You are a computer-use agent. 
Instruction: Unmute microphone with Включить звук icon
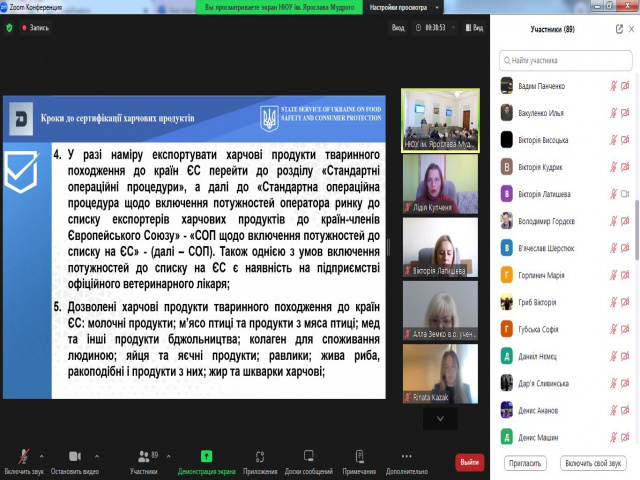[23, 456]
